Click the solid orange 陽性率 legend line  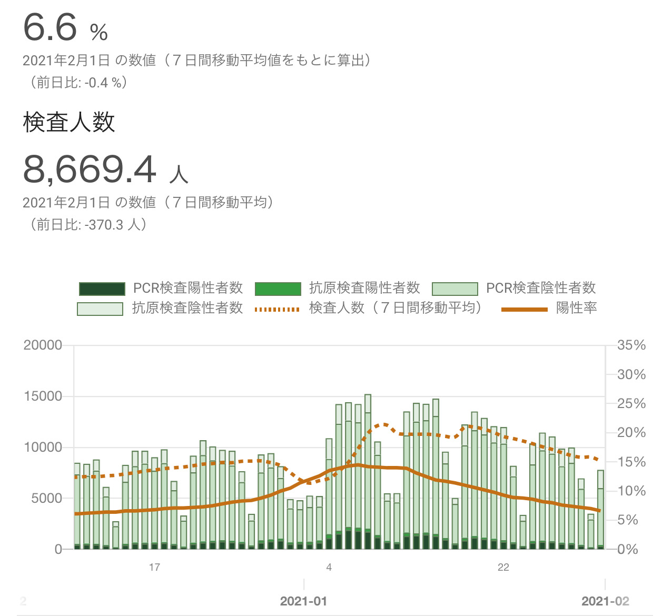click(524, 309)
